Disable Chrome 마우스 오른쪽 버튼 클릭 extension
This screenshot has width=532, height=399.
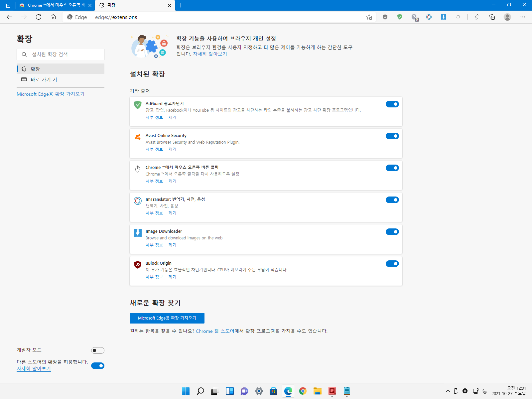392,168
